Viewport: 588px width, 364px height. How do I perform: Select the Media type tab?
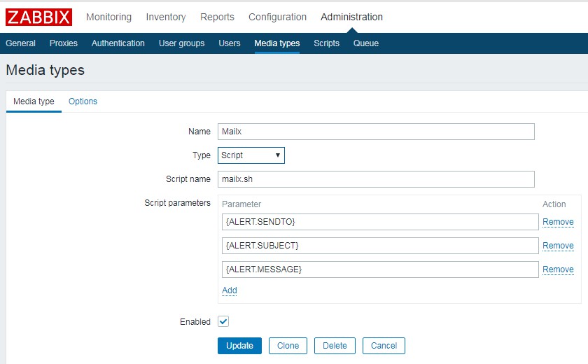[x=34, y=101]
